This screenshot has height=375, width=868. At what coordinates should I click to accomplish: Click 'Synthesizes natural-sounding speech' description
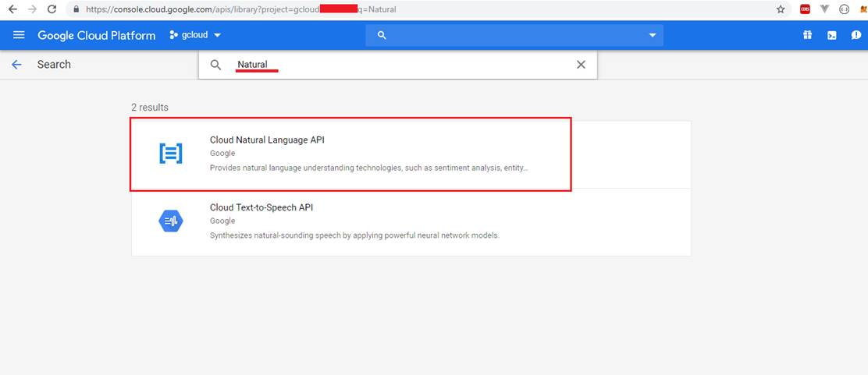pyautogui.click(x=354, y=235)
